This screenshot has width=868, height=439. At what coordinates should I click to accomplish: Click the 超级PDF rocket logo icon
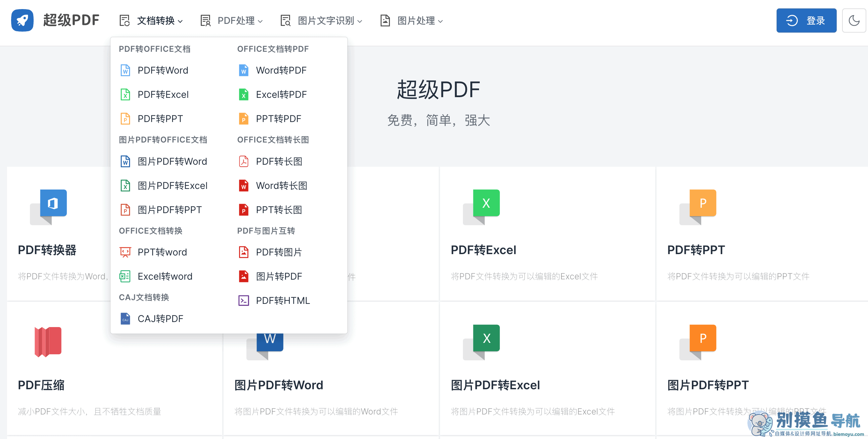pos(22,20)
